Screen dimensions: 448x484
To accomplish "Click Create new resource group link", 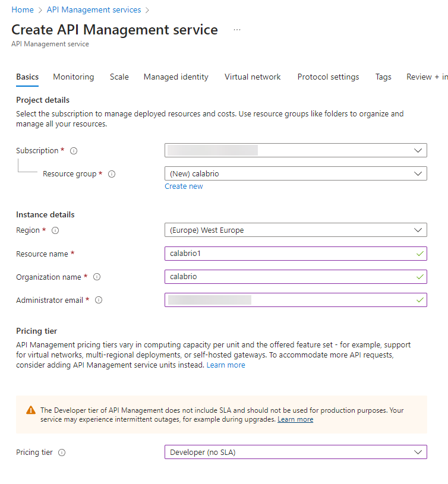I will pos(184,186).
